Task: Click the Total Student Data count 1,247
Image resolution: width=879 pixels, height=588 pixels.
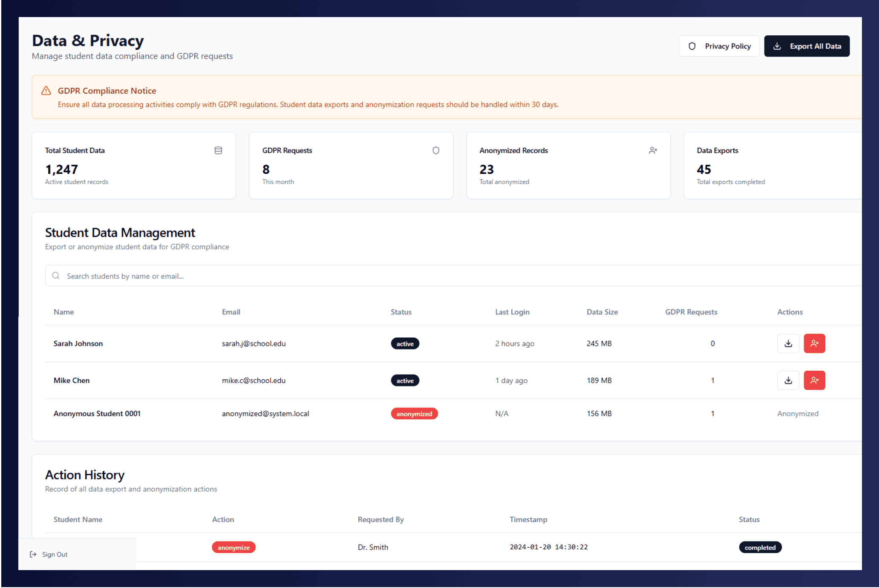Action: (x=61, y=170)
